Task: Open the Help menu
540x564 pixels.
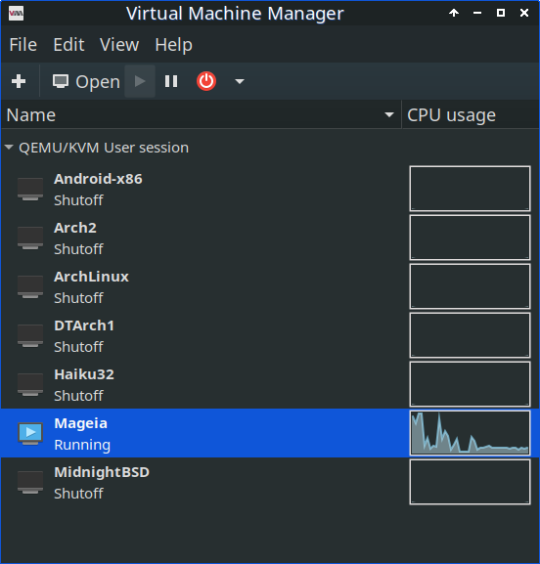Action: pyautogui.click(x=173, y=45)
